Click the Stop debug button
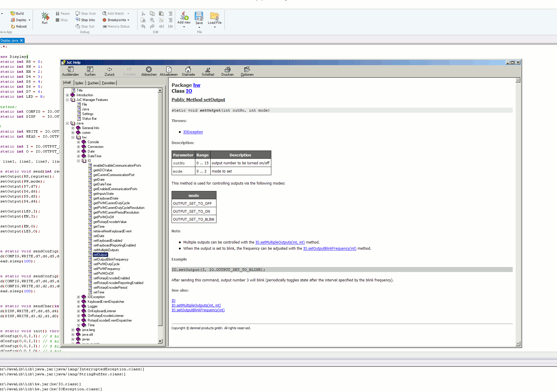 point(62,20)
